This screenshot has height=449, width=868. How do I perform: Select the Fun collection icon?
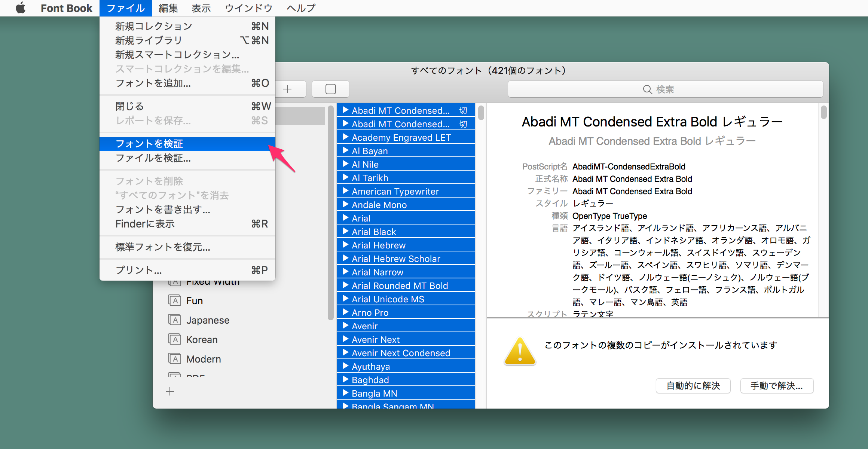[175, 300]
